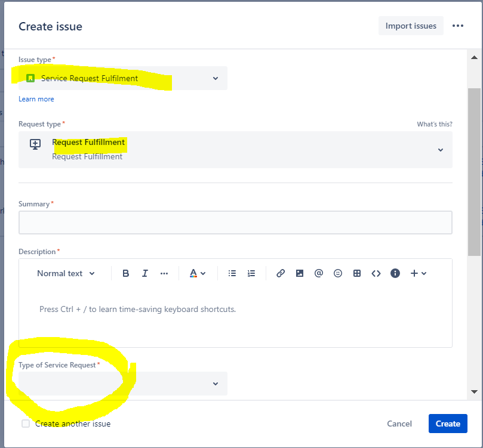This screenshot has width=483, height=448.
Task: Add an info panel to description
Action: tap(395, 273)
